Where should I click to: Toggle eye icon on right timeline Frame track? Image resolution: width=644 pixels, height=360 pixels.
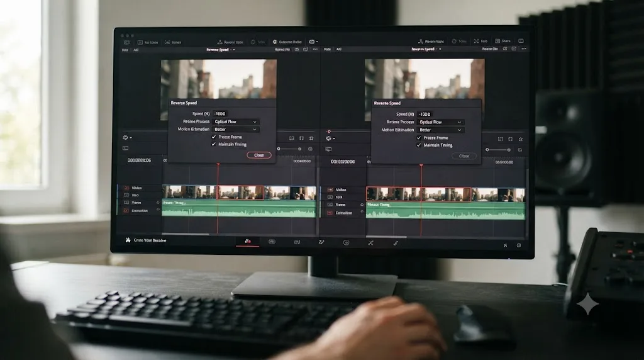pos(362,205)
